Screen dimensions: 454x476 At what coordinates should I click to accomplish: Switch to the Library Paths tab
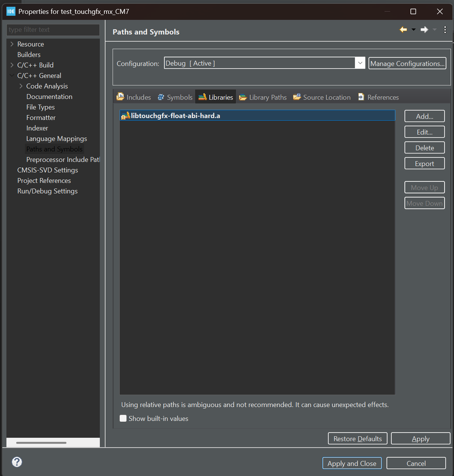tap(263, 97)
